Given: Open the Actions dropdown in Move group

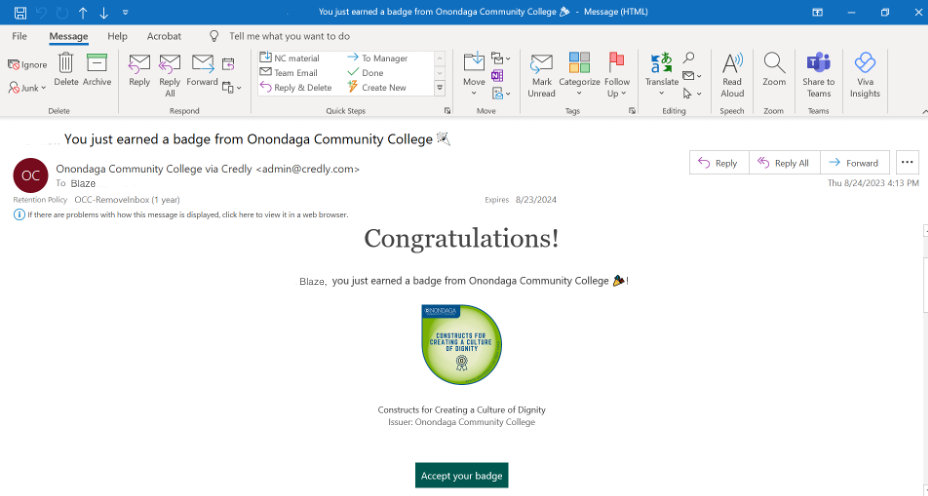Looking at the screenshot, I should pyautogui.click(x=501, y=93).
